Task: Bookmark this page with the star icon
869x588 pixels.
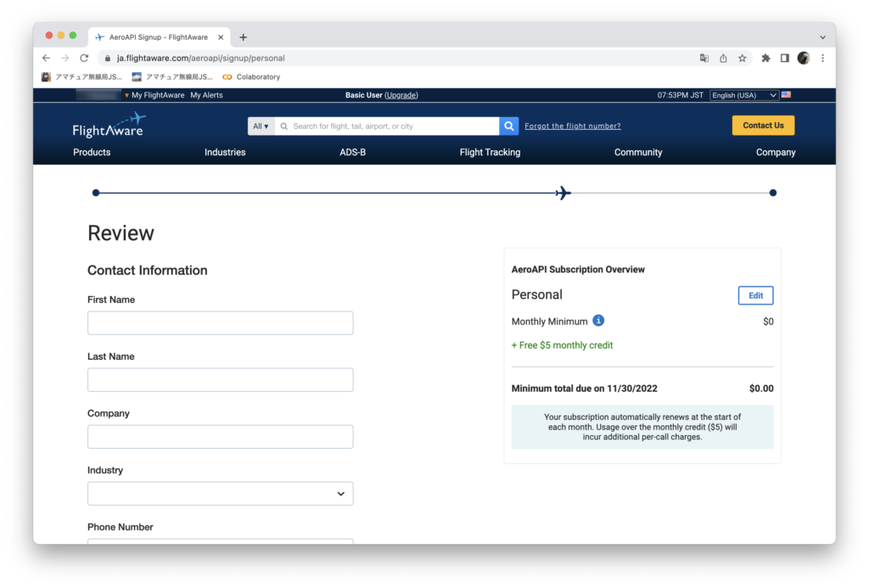Action: click(743, 59)
